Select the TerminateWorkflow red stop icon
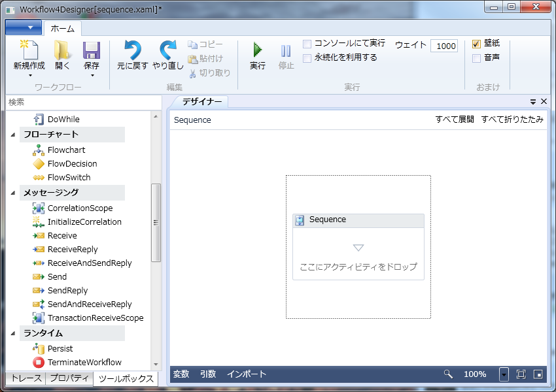556x392 pixels. pos(39,362)
